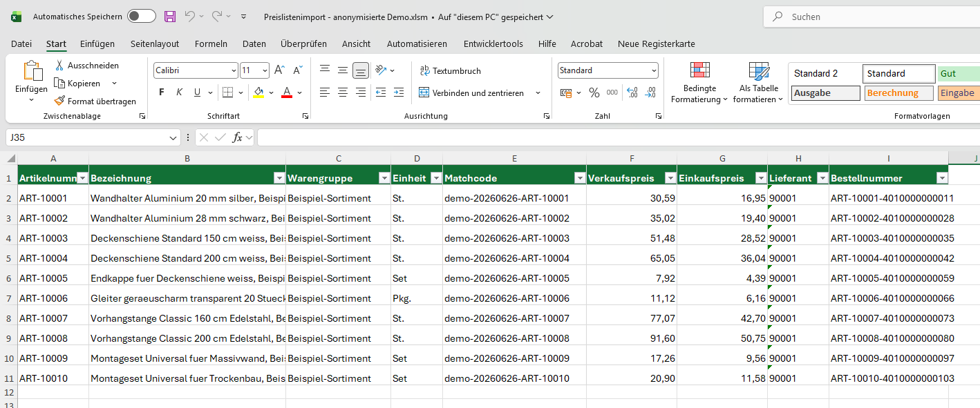The image size is (980, 408).
Task: Open the font name Calibri dropdown
Action: pyautogui.click(x=234, y=70)
